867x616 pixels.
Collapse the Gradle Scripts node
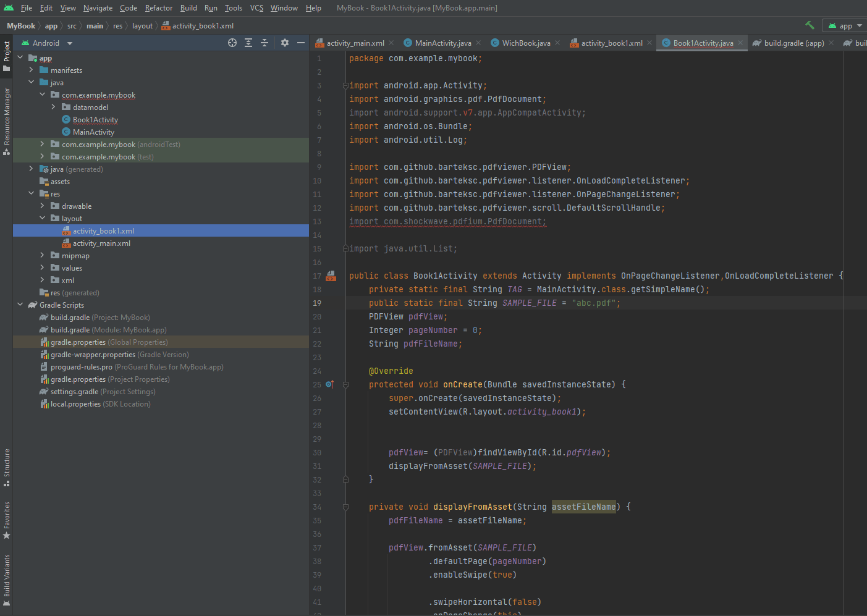(20, 305)
